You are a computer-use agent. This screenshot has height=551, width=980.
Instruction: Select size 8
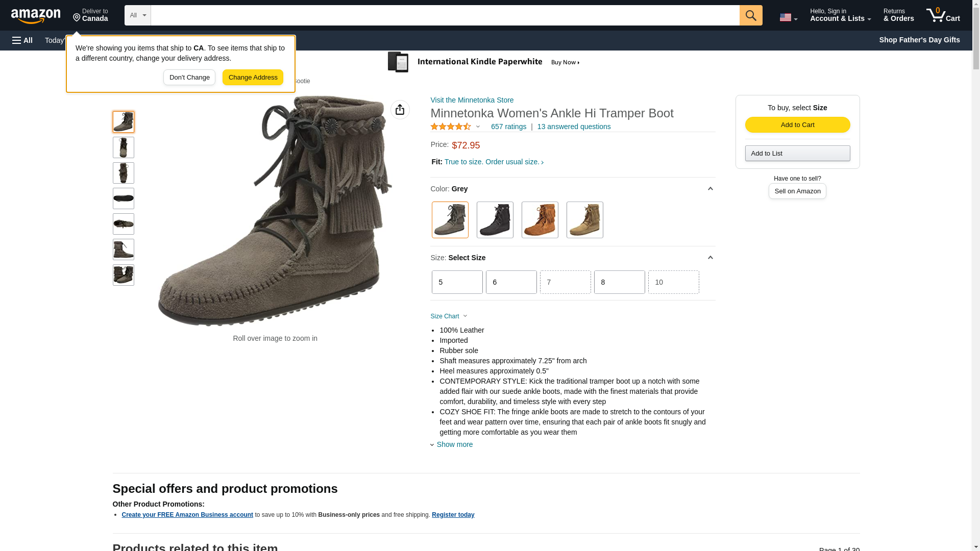coord(619,282)
